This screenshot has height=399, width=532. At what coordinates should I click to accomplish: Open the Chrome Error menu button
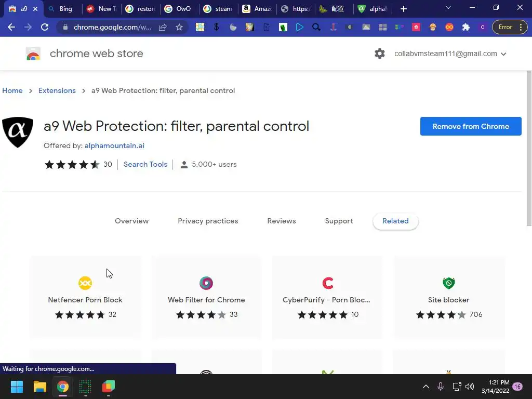click(510, 27)
